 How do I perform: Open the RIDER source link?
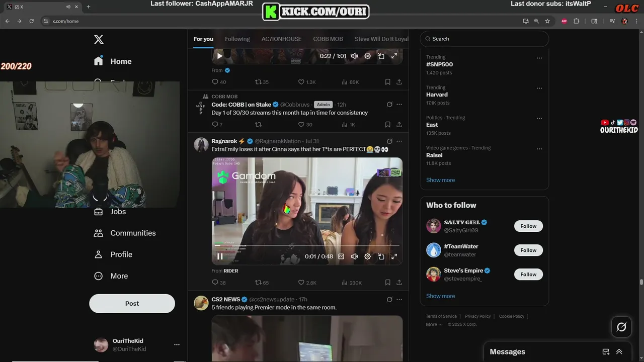(x=231, y=270)
